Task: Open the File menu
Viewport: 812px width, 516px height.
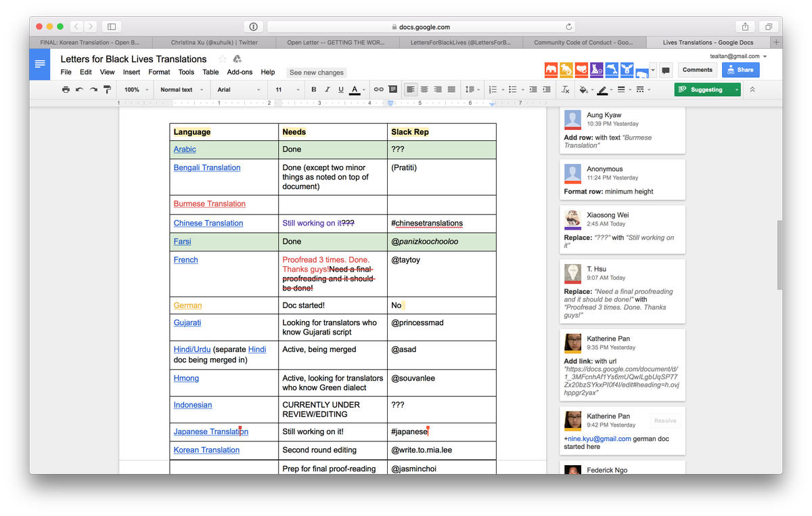Action: click(66, 72)
